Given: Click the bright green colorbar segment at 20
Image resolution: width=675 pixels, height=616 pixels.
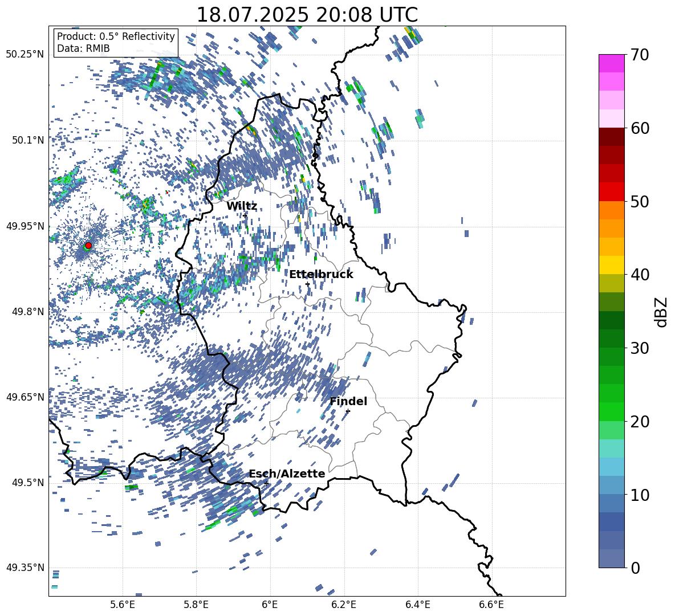Looking at the screenshot, I should [611, 411].
